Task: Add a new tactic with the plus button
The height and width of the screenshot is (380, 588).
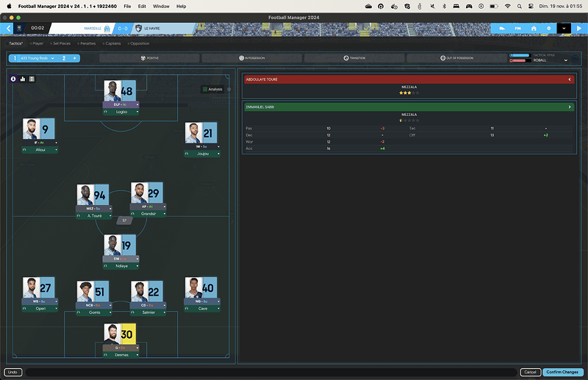Action: 75,58
